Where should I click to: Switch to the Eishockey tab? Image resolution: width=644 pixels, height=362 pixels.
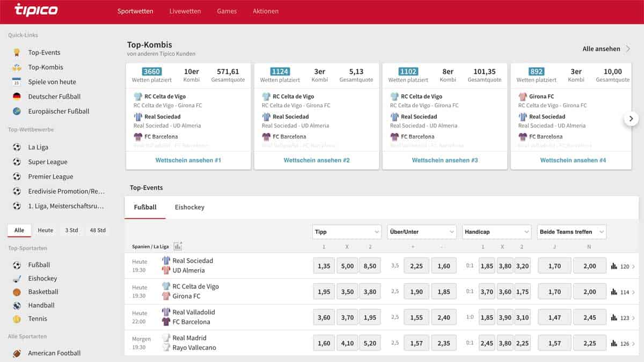pyautogui.click(x=189, y=207)
